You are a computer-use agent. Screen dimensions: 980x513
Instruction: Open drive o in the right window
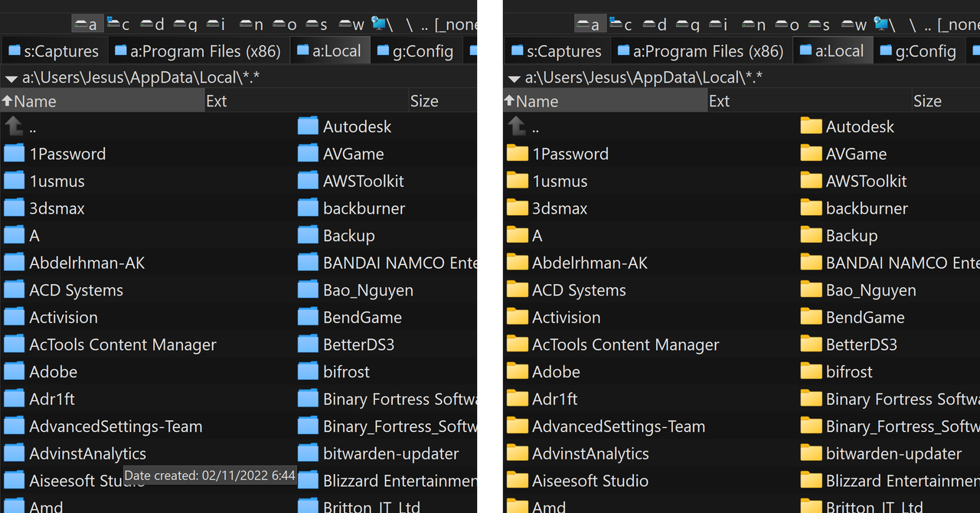[786, 25]
